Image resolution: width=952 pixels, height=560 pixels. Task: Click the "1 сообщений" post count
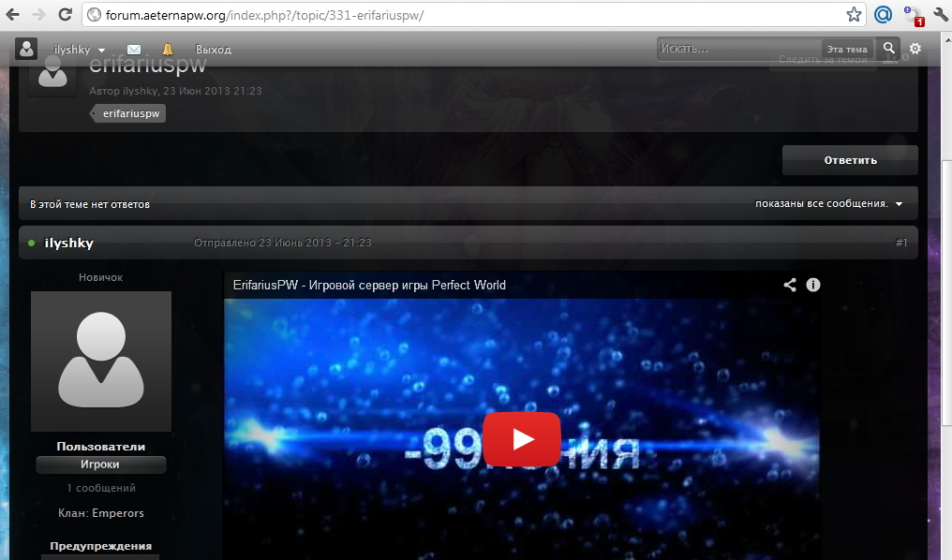click(101, 488)
